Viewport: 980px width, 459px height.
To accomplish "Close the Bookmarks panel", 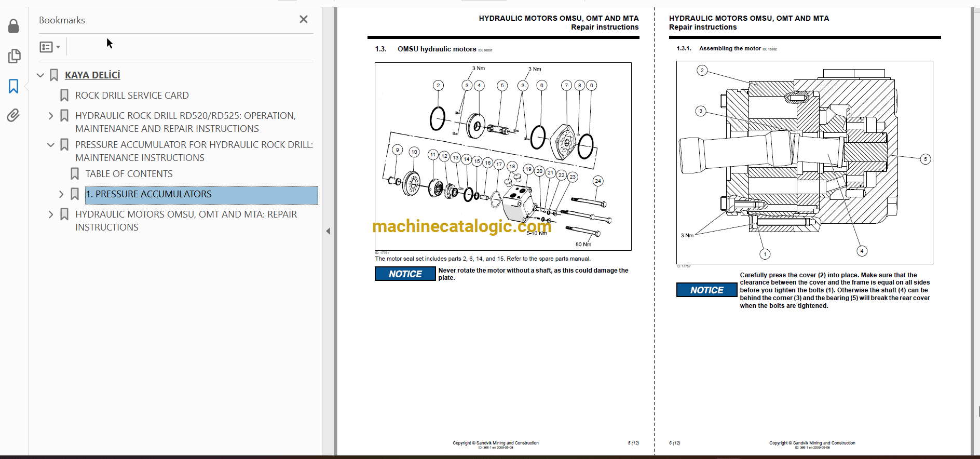I will coord(304,19).
